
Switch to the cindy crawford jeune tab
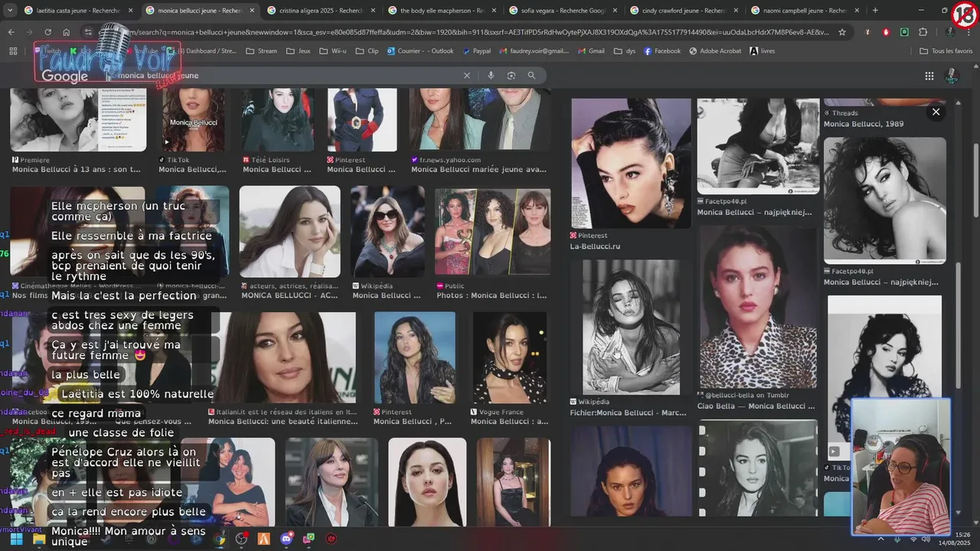point(684,11)
